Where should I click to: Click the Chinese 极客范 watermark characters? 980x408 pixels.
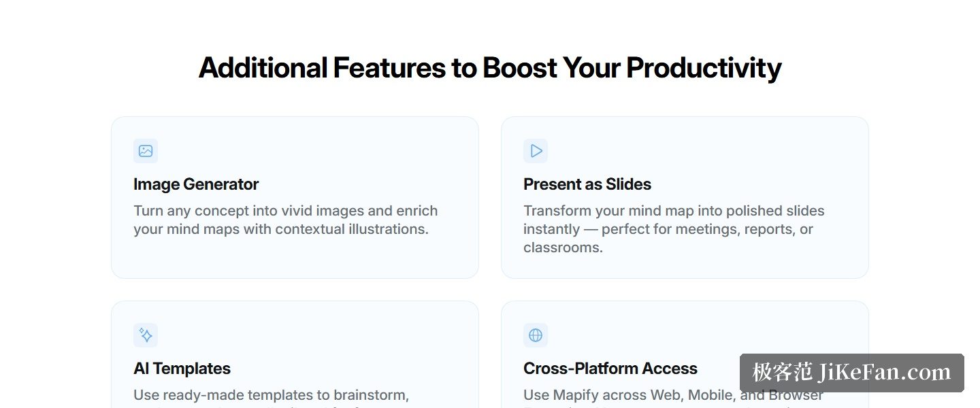pos(782,373)
